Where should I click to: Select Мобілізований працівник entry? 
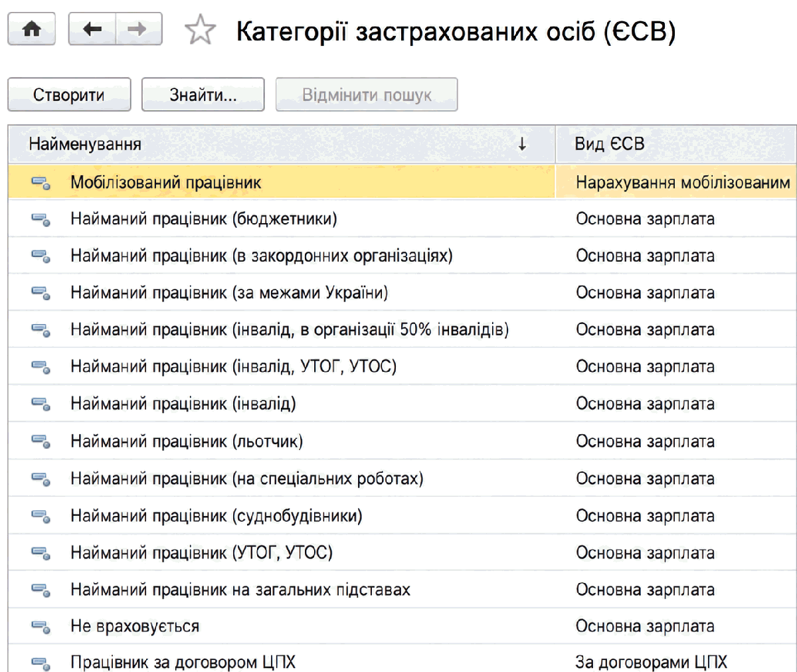(x=166, y=183)
